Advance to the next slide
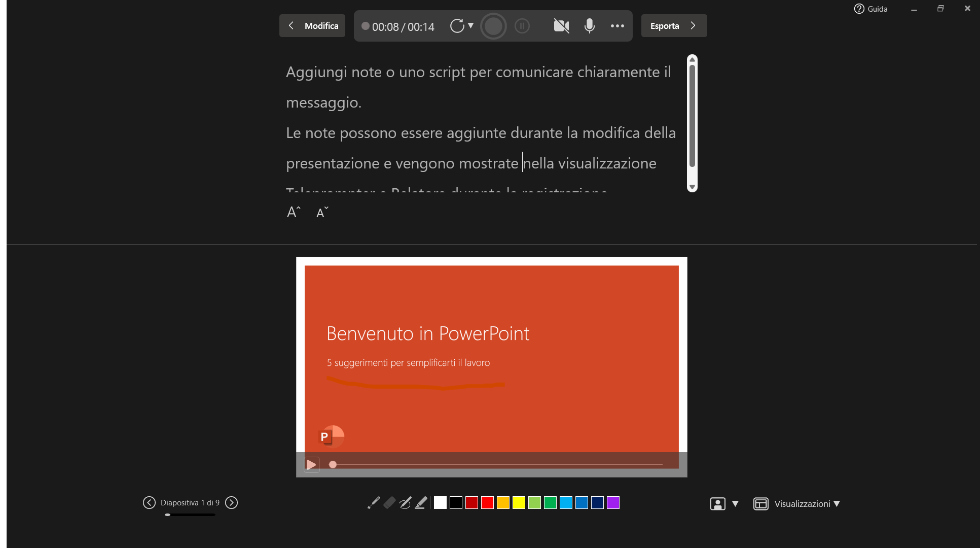980x548 pixels. (232, 502)
